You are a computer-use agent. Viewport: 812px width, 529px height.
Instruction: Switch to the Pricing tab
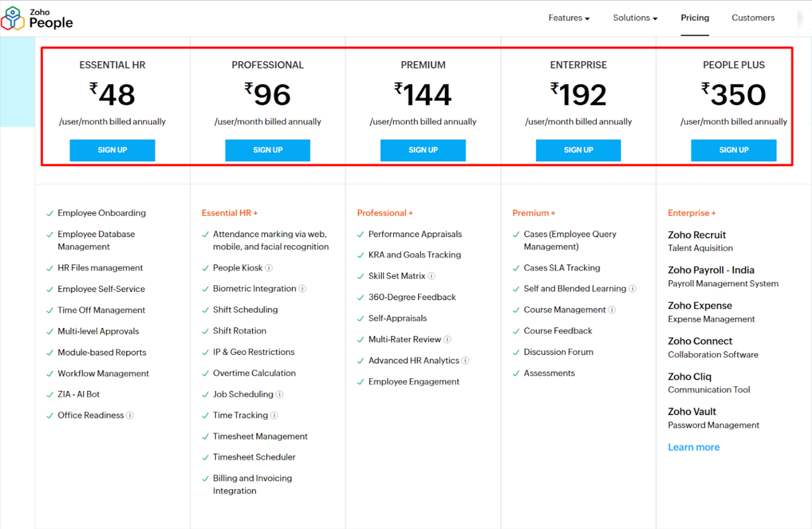(695, 17)
